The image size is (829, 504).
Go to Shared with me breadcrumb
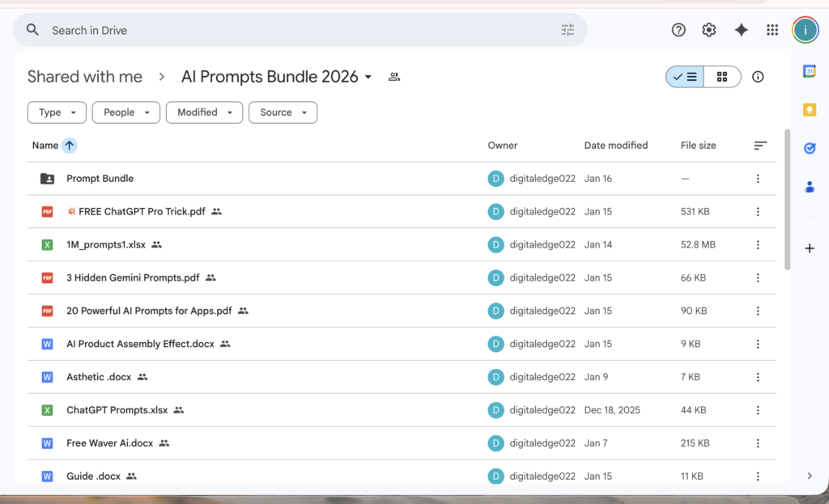pyautogui.click(x=85, y=77)
